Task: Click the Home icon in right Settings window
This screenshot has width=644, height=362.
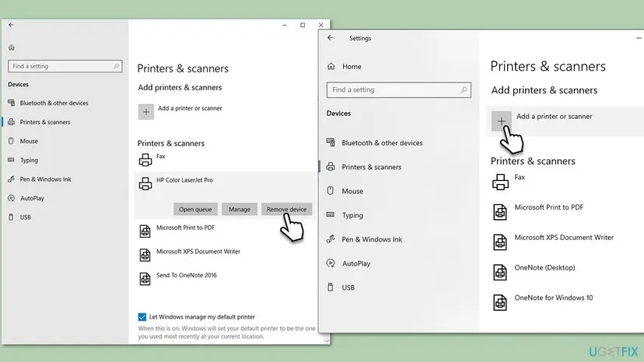Action: tap(331, 66)
